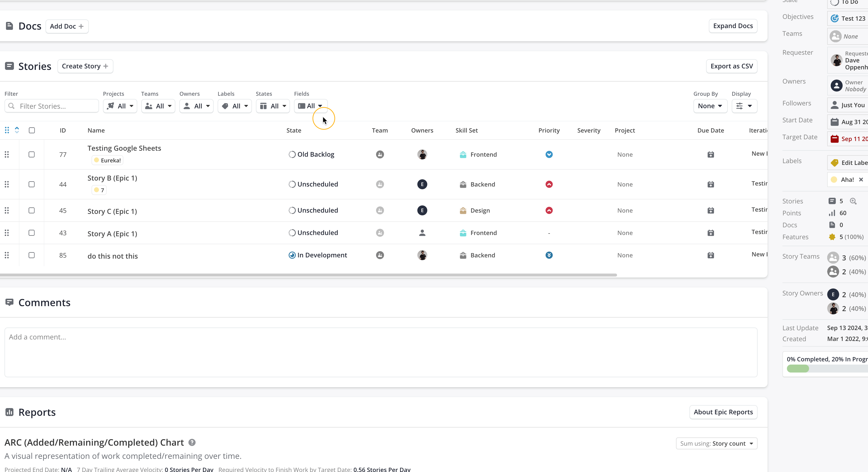The width and height of the screenshot is (868, 472).
Task: Click the horizontal scrollbar under stories table
Action: click(x=308, y=275)
